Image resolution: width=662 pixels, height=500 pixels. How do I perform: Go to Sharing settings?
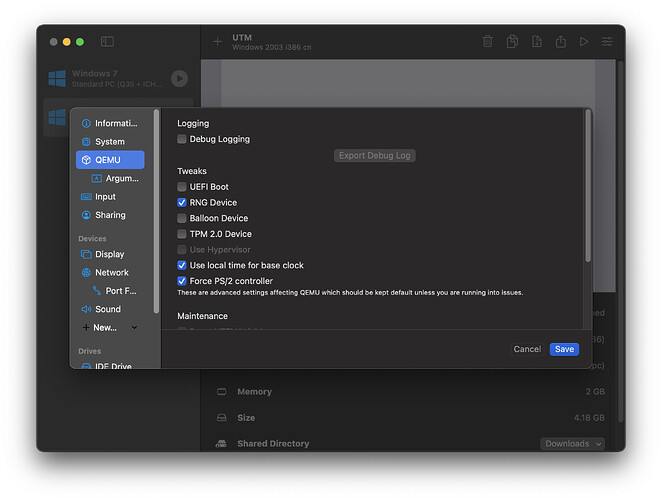coord(110,215)
